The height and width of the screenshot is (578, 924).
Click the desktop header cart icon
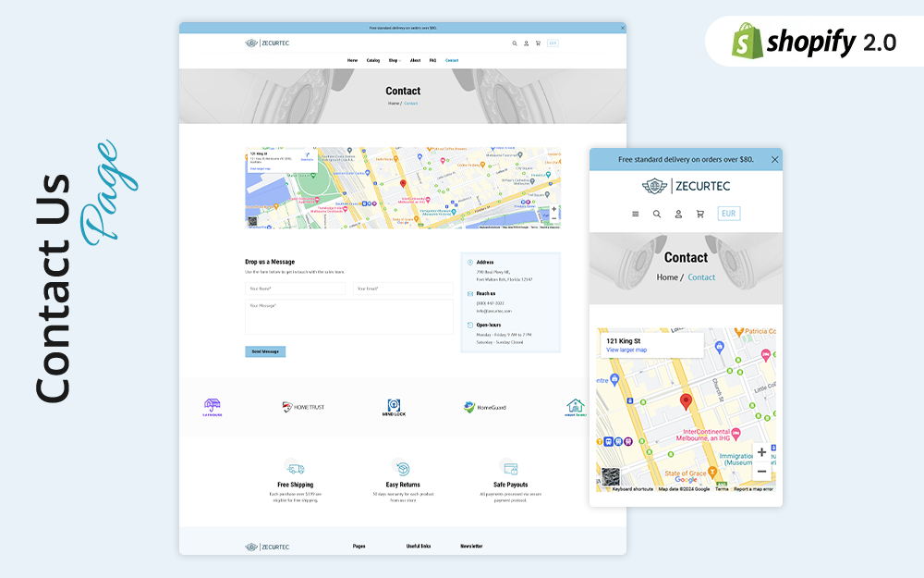(538, 43)
